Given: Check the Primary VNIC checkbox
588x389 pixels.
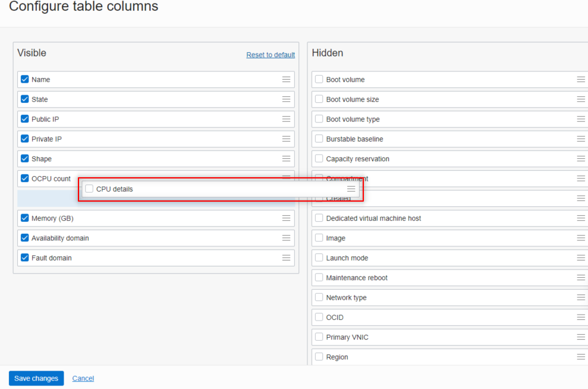Looking at the screenshot, I should click(x=319, y=337).
